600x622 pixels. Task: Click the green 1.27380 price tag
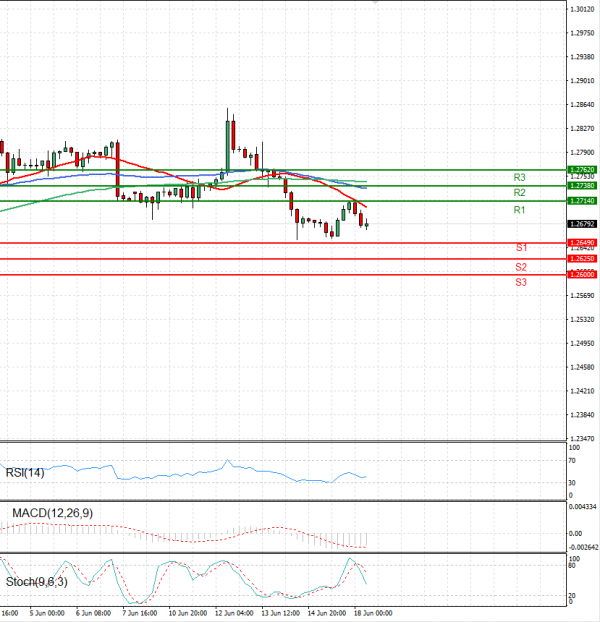(580, 186)
